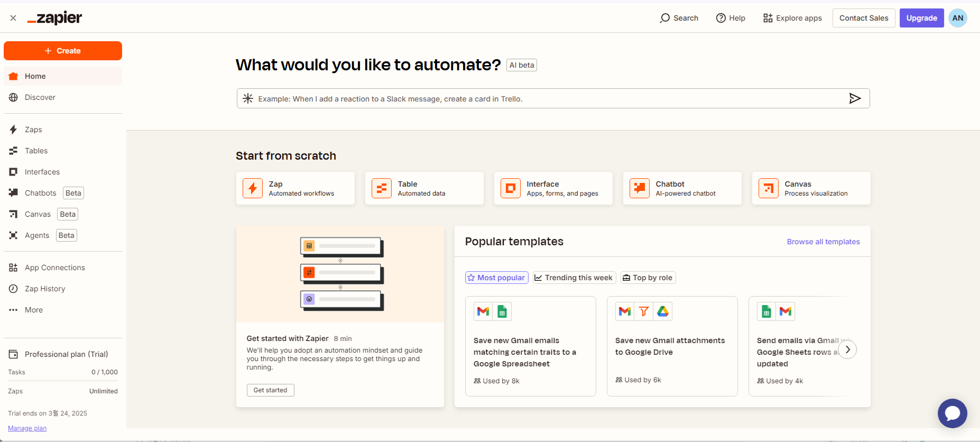Create a Chatbot from scratch card
980x442 pixels.
[682, 188]
